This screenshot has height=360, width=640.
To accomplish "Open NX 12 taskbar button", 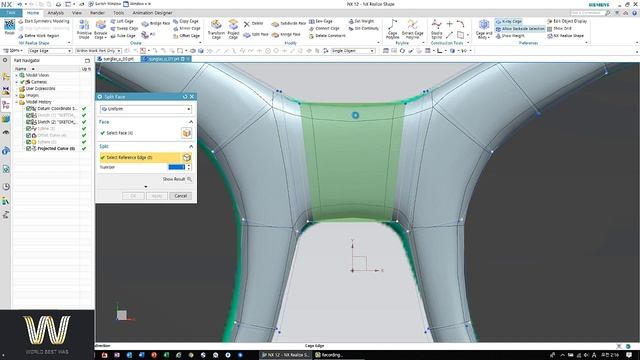I will point(285,355).
